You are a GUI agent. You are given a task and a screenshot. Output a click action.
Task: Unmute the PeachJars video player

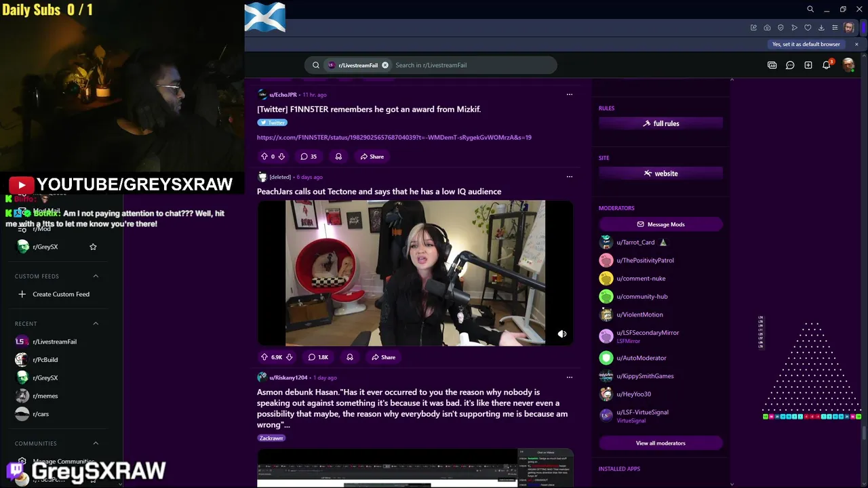tap(562, 334)
